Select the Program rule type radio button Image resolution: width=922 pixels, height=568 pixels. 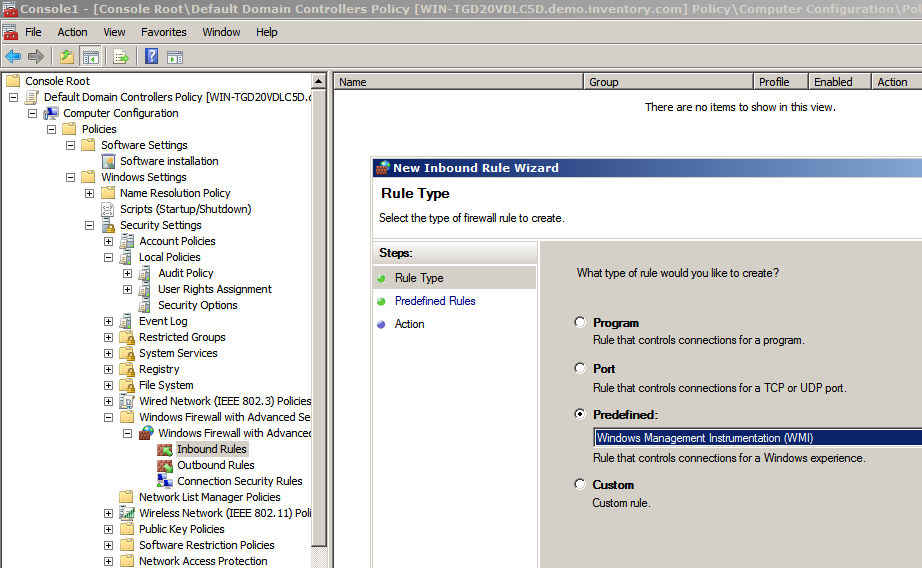(580, 322)
